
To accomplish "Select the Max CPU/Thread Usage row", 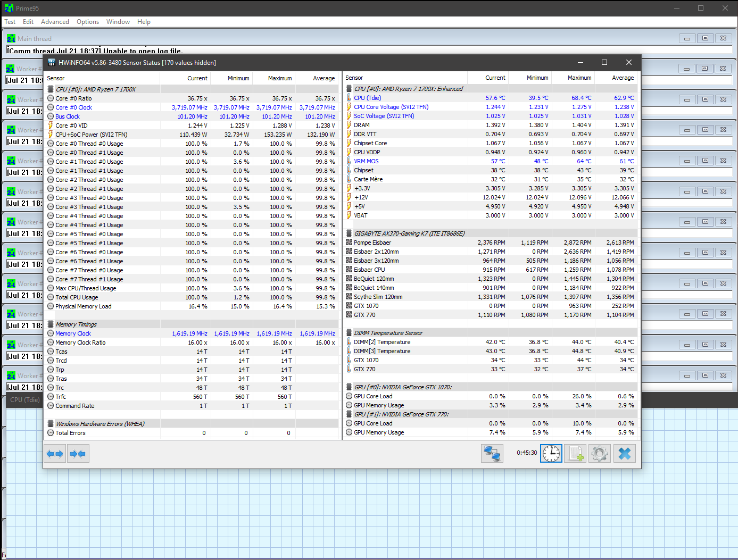I will (x=192, y=288).
